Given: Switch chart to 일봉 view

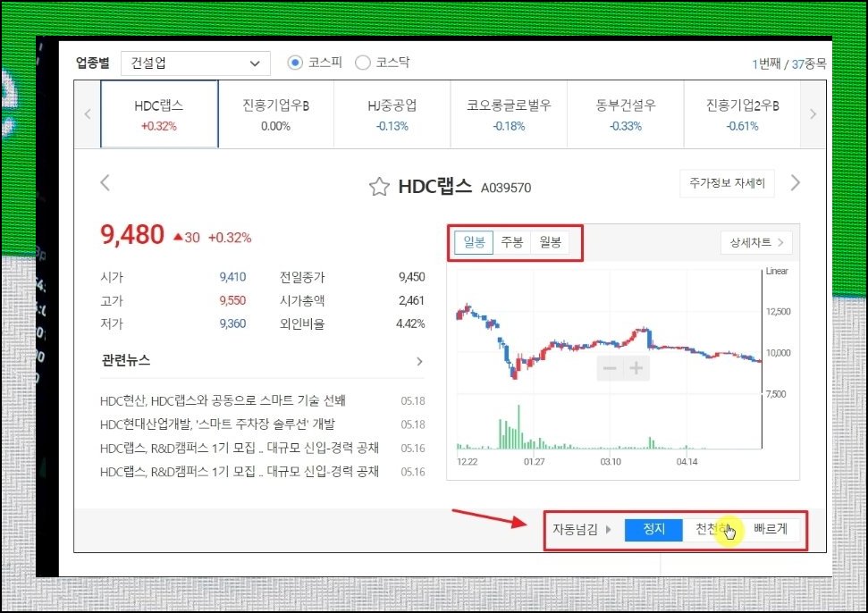Looking at the screenshot, I should (x=474, y=242).
